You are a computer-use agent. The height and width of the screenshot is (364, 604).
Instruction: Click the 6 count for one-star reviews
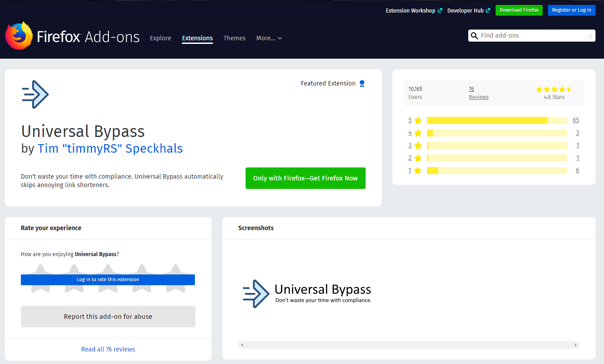click(578, 170)
